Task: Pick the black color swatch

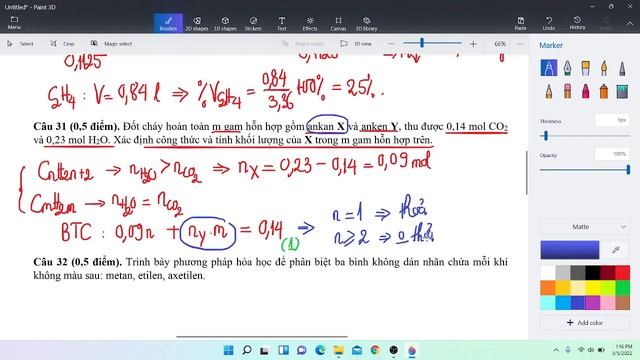Action: (593, 273)
